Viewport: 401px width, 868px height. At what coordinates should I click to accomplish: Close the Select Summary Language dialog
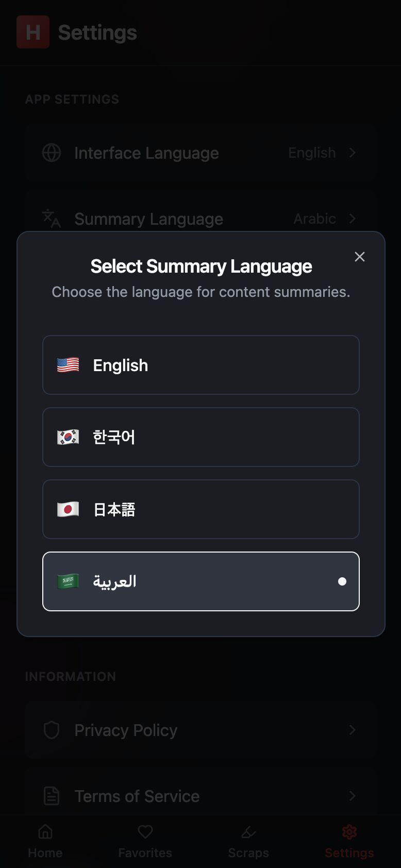(x=360, y=257)
